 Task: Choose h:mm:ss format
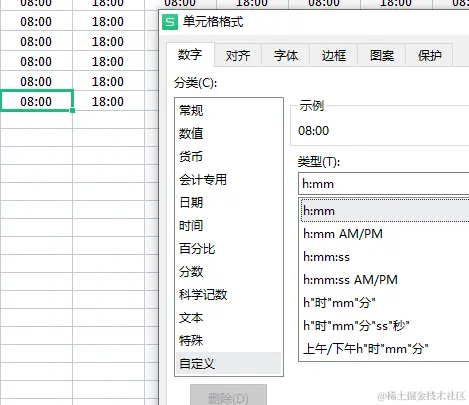[x=385, y=257]
